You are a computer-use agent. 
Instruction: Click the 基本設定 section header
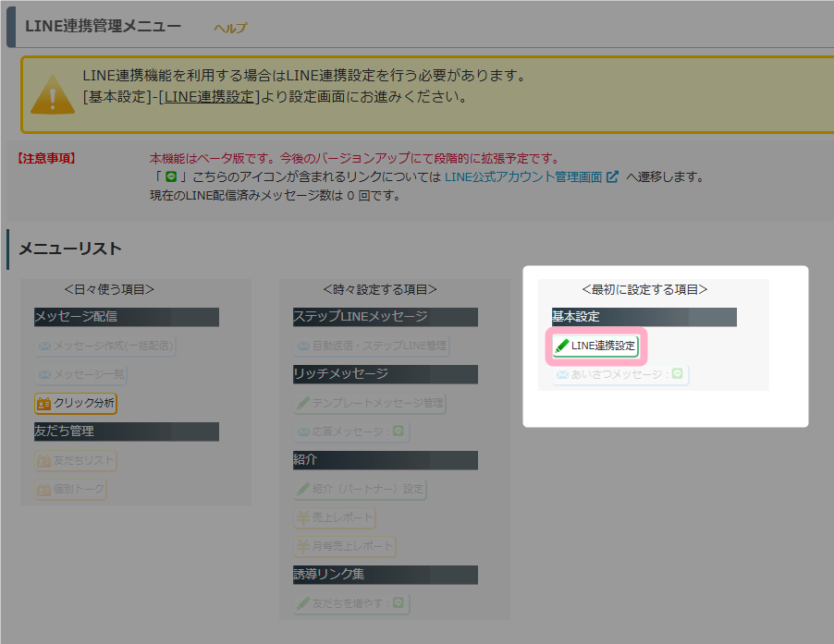click(644, 317)
